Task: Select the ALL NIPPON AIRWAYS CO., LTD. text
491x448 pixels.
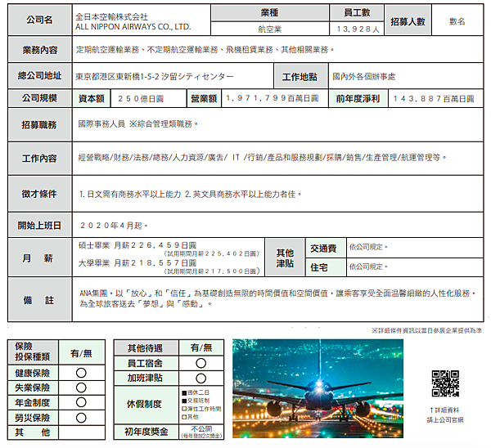Action: coord(133,27)
